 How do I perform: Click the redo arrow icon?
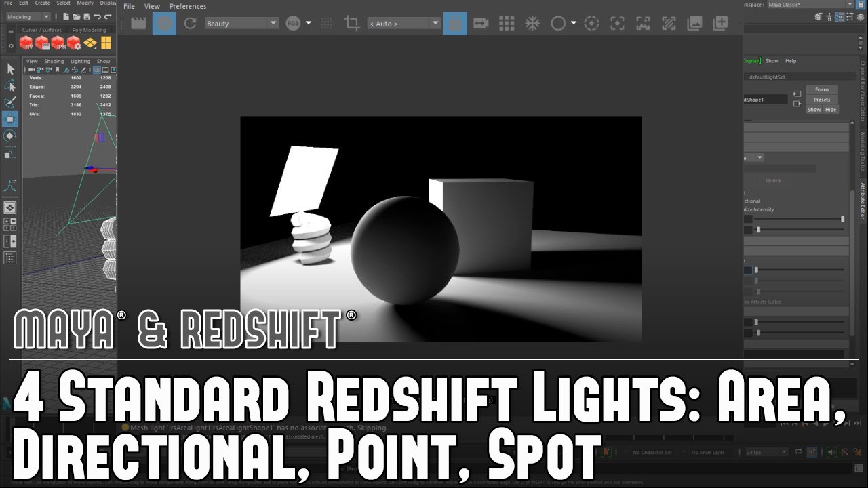[108, 16]
